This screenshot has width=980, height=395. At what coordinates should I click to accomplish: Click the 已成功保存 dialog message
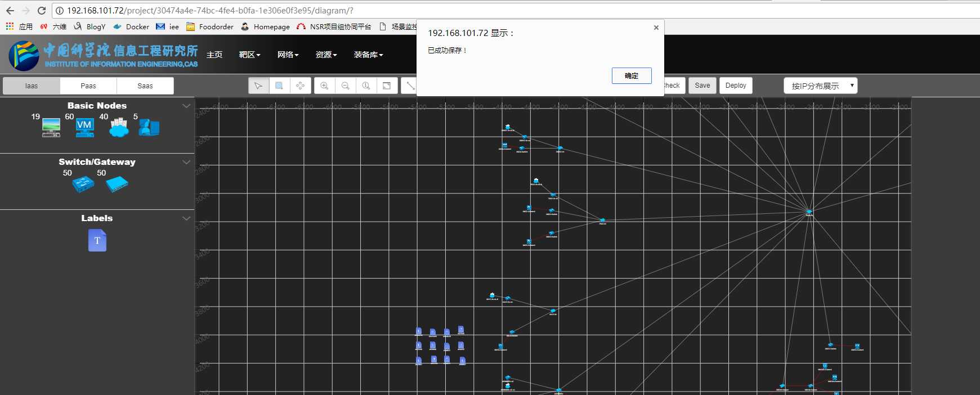448,51
